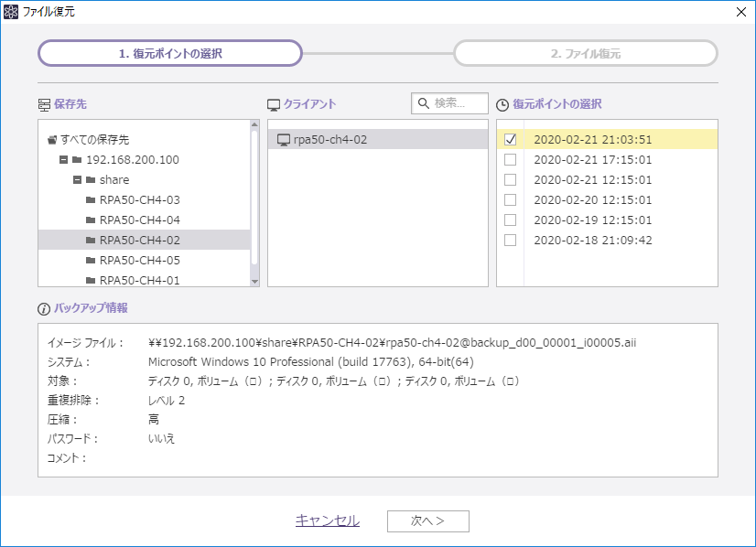Click the magnifier icon in the search box
The width and height of the screenshot is (756, 547).
pyautogui.click(x=424, y=103)
